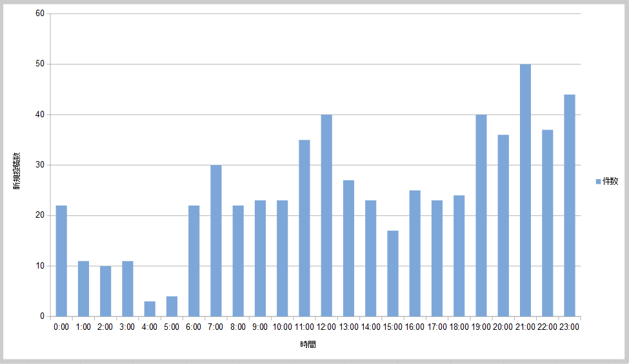This screenshot has height=364, width=629.
Task: Select the 新規投稿数 vertical axis title
Action: pyautogui.click(x=19, y=171)
